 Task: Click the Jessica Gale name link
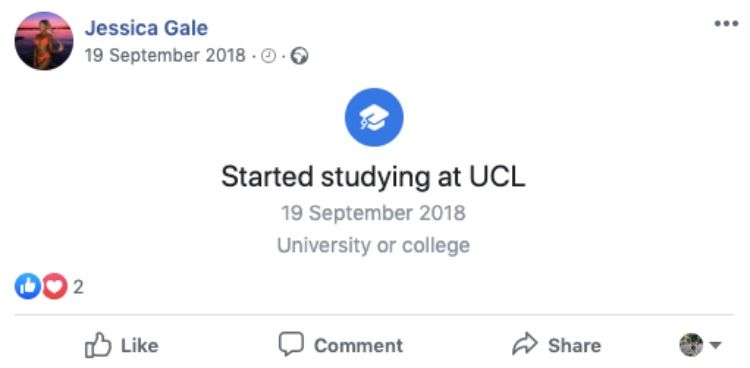(146, 28)
